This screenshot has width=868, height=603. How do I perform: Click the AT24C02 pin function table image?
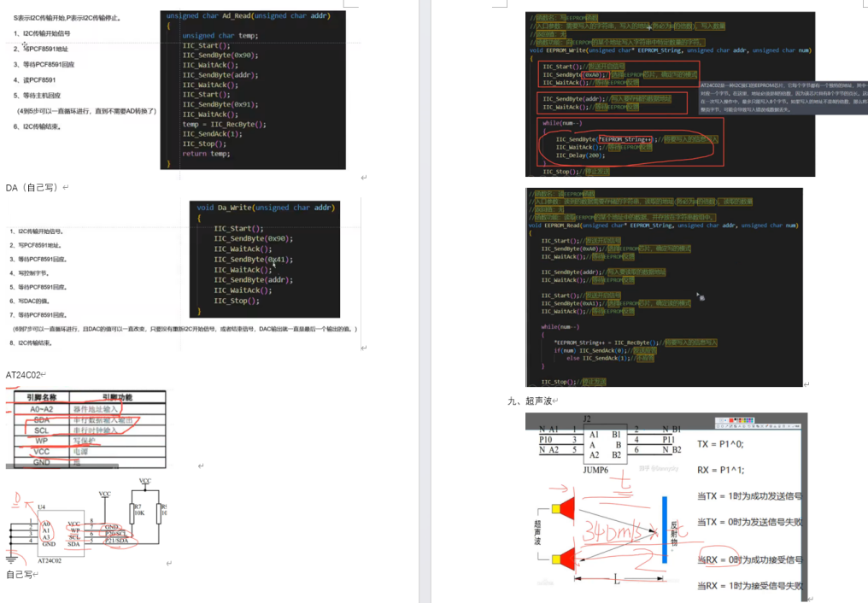[x=85, y=428]
